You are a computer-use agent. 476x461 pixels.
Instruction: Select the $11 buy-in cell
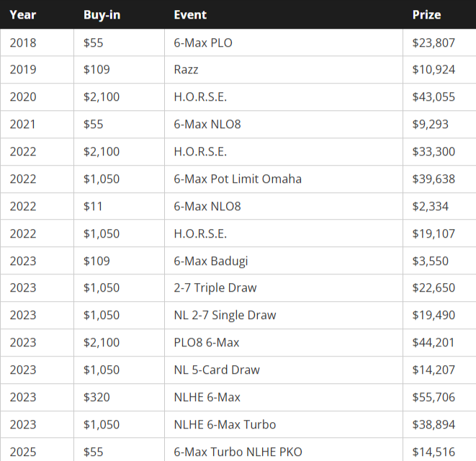pos(93,206)
